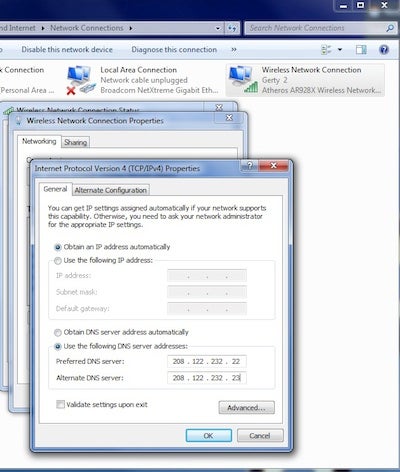Screen dimensions: 400x472
Task: Click the change view icon
Action: point(326,50)
